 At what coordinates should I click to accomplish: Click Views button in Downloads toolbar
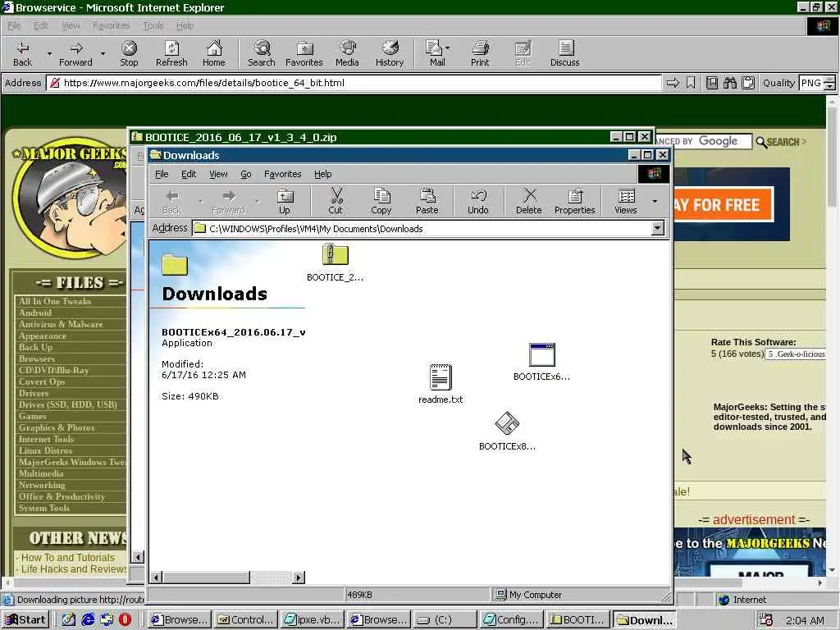[x=626, y=202]
